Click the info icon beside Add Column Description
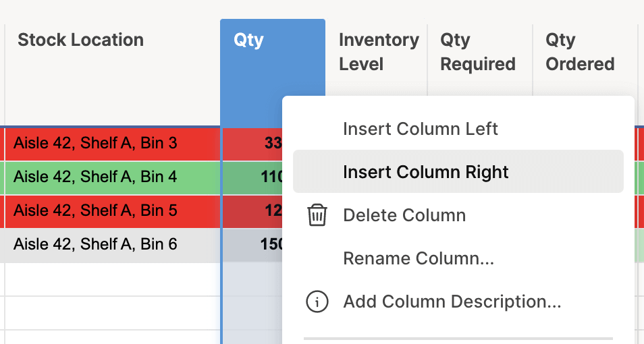The height and width of the screenshot is (344, 644). point(317,302)
